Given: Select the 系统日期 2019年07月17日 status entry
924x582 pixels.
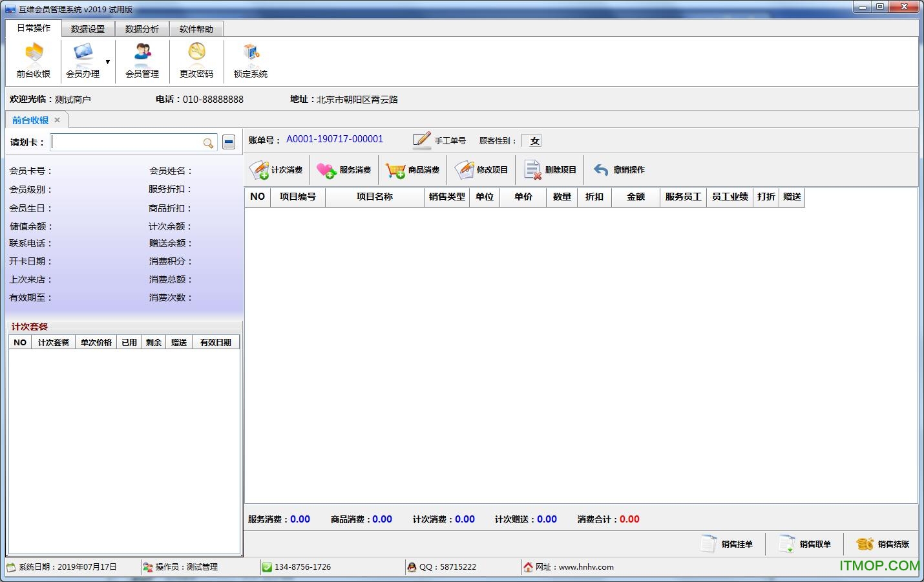Looking at the screenshot, I should point(62,567).
